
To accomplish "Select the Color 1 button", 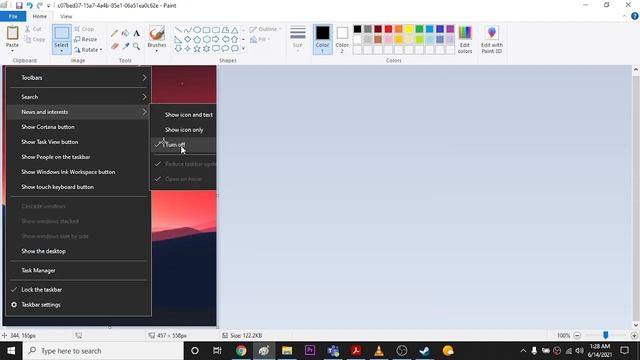I will (x=322, y=39).
